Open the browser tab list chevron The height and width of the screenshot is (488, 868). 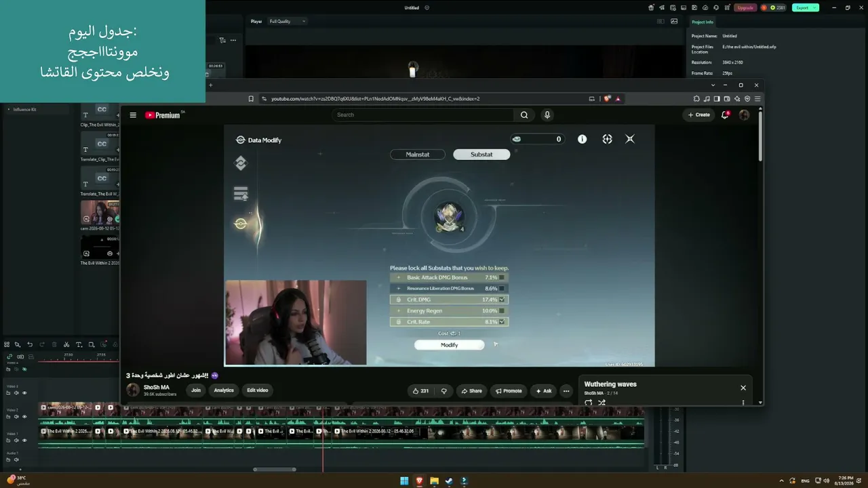click(x=713, y=85)
